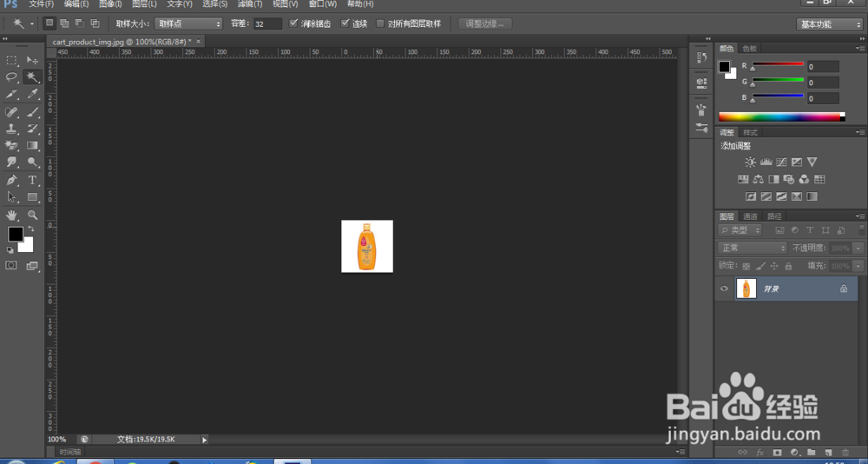The image size is (868, 464).
Task: Add Curves adjustment
Action: [x=781, y=162]
